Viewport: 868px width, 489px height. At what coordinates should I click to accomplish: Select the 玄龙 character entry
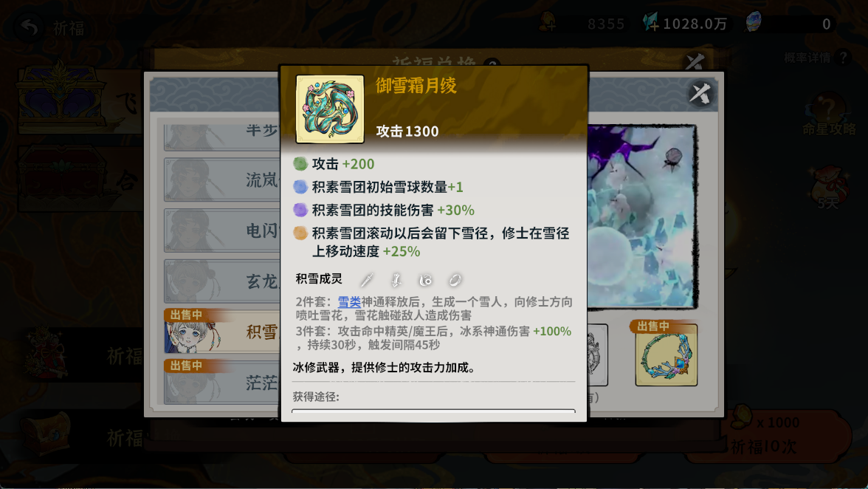point(223,281)
